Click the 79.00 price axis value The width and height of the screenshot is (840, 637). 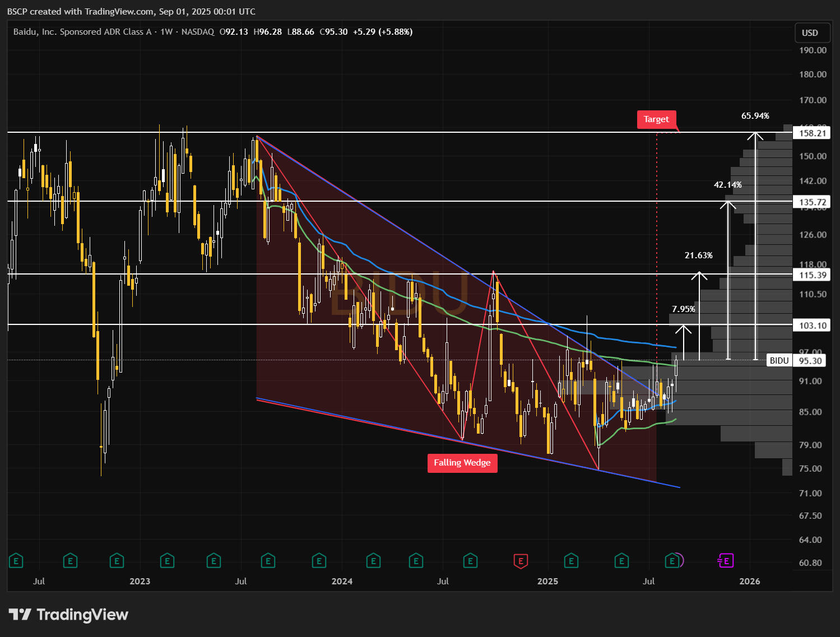pyautogui.click(x=811, y=445)
